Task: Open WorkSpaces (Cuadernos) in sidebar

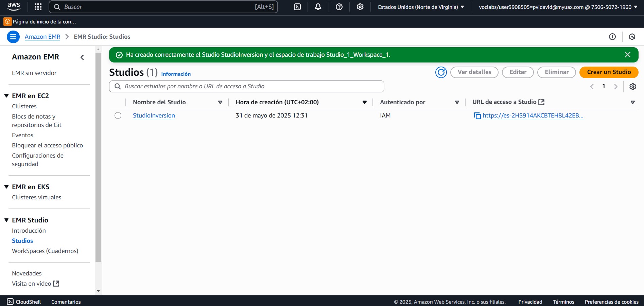Action: 45,251
